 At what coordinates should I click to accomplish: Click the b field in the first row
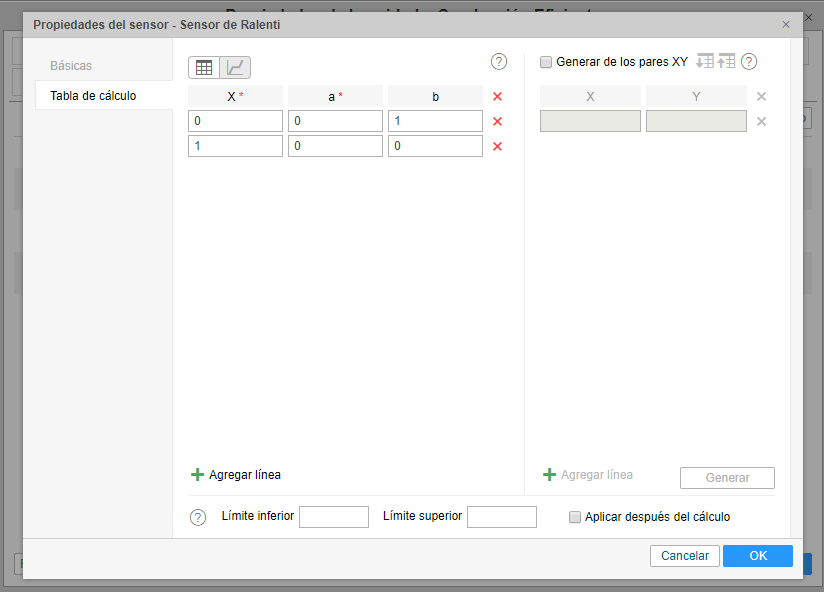[435, 121]
